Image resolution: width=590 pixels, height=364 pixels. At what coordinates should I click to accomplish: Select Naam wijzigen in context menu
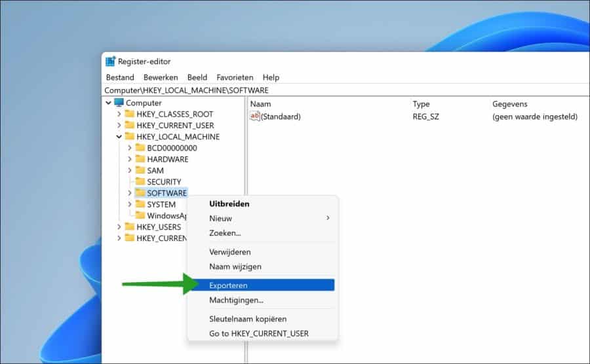coord(262,266)
